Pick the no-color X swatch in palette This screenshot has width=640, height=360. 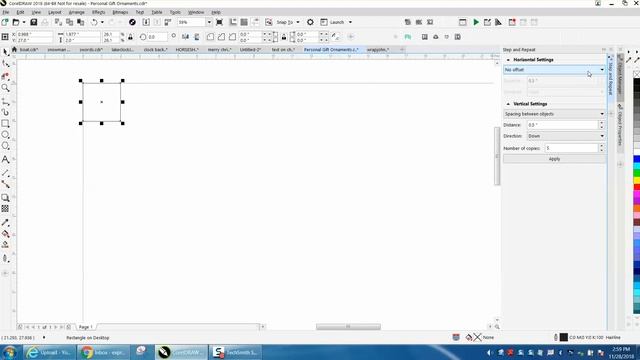click(x=636, y=74)
